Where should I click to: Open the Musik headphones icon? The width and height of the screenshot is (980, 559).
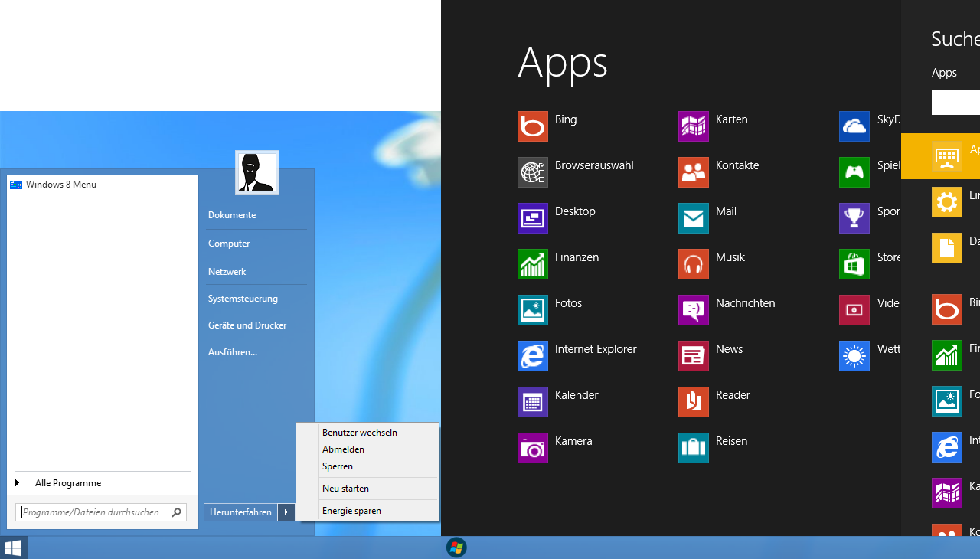coord(694,264)
